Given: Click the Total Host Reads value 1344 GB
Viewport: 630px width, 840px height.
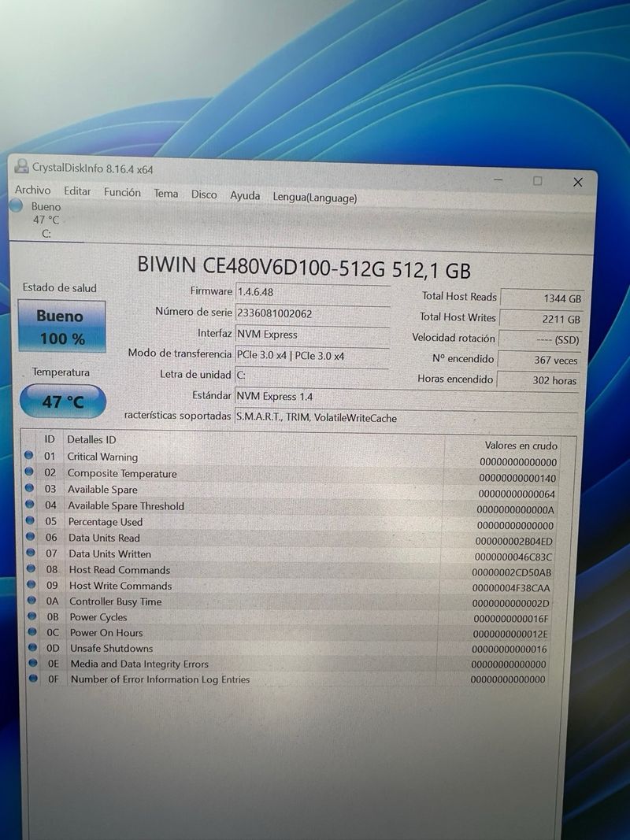Looking at the screenshot, I should click(x=542, y=298).
